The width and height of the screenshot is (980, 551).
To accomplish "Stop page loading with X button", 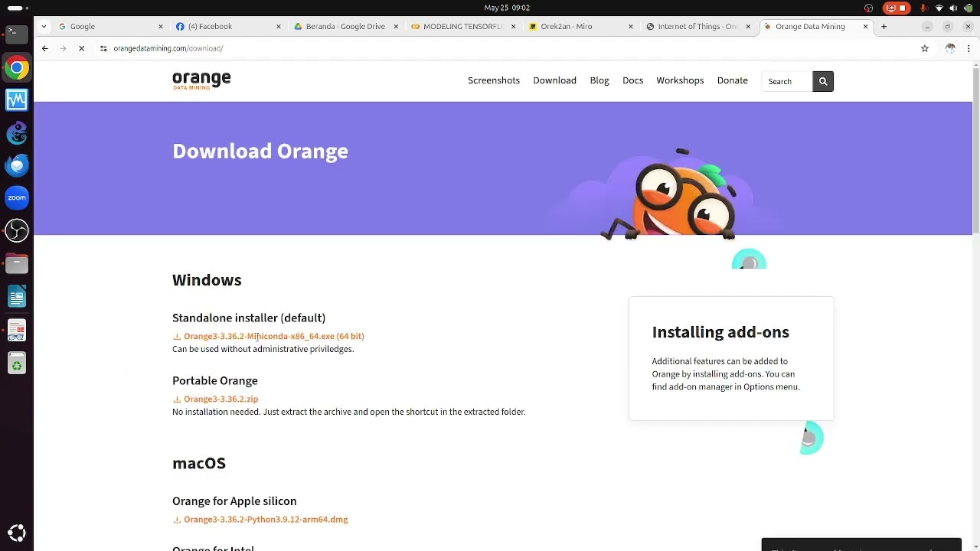I will [x=81, y=48].
